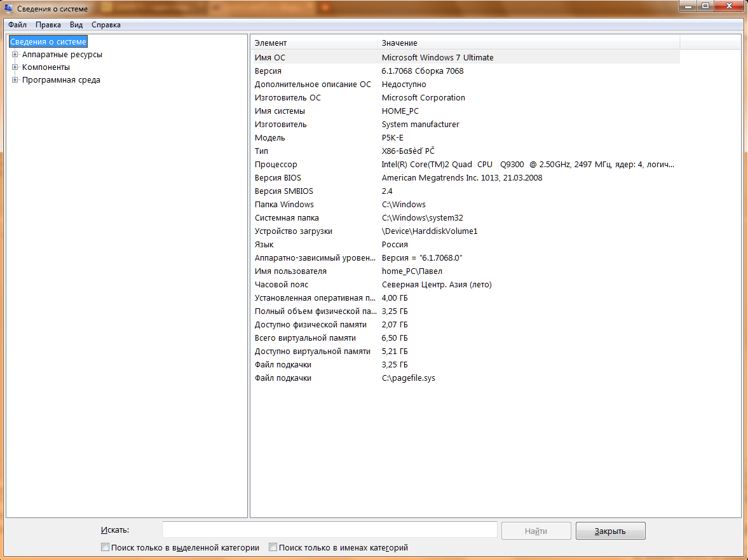Click the C:\Windows folder value
This screenshot has width=748, height=560.
[x=404, y=204]
